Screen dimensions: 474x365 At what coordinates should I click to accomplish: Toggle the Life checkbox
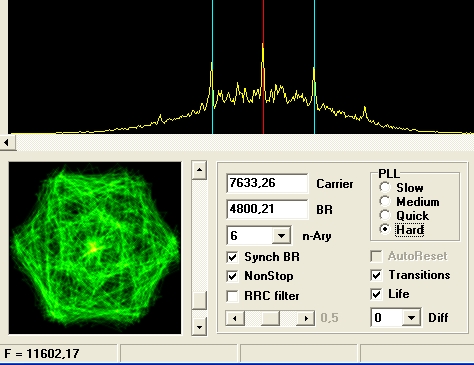coord(376,294)
